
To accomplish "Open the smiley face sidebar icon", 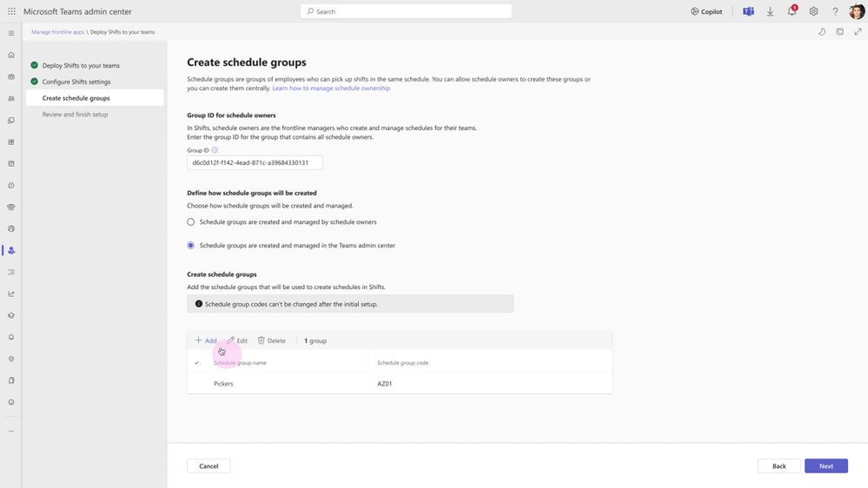I will (11, 402).
